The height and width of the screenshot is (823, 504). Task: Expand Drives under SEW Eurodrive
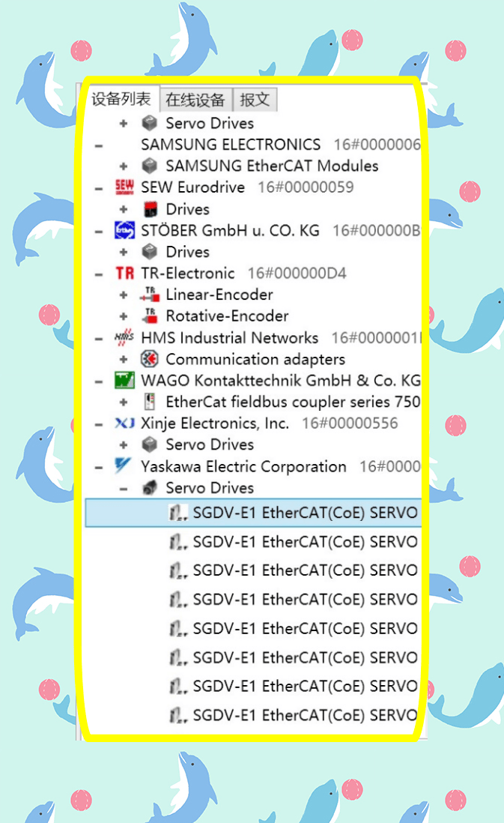point(124,209)
